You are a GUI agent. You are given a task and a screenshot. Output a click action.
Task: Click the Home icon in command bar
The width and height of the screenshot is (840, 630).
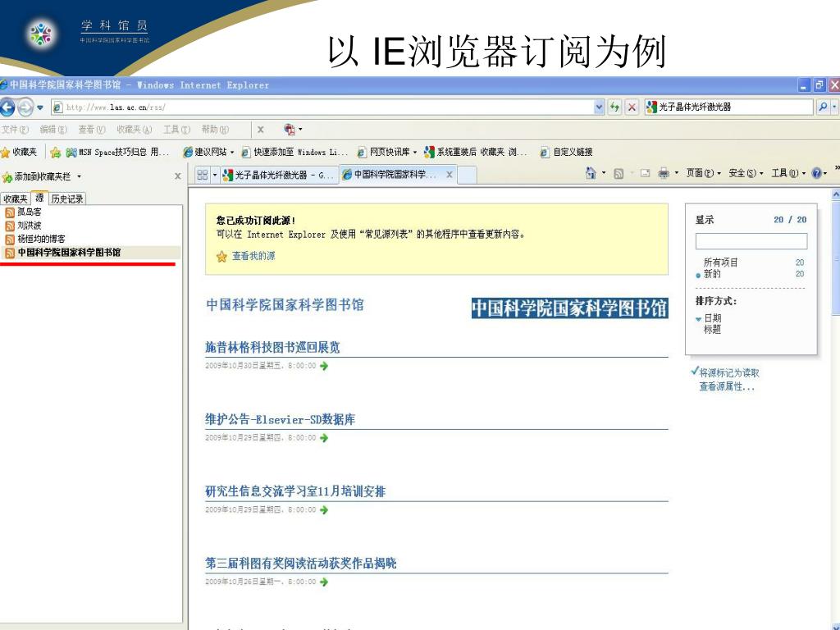591,172
